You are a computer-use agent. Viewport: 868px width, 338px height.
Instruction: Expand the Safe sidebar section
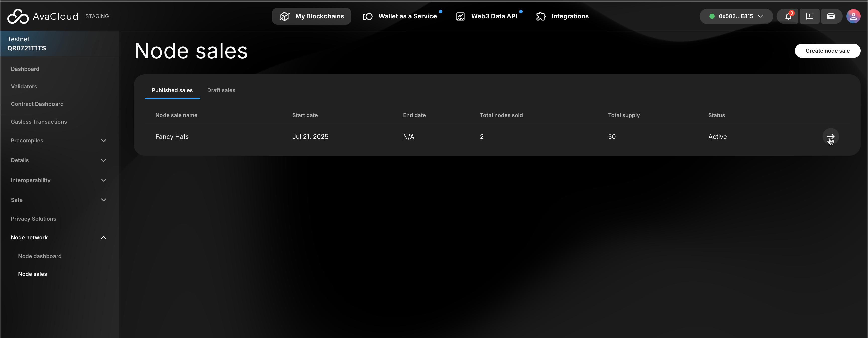103,200
